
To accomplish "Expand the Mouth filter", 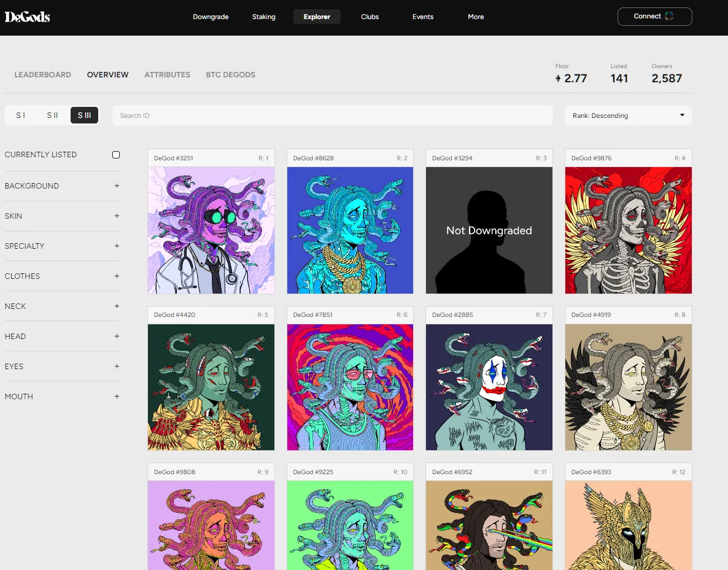I will tap(62, 397).
